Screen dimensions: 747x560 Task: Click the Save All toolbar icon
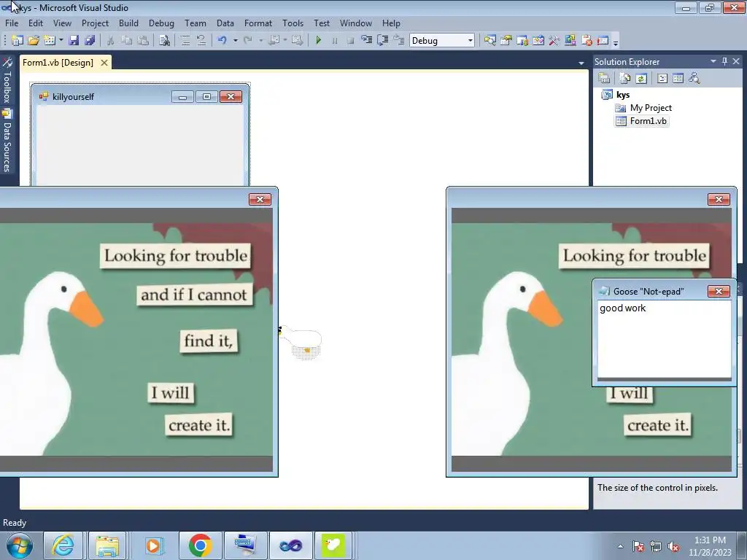(x=90, y=41)
